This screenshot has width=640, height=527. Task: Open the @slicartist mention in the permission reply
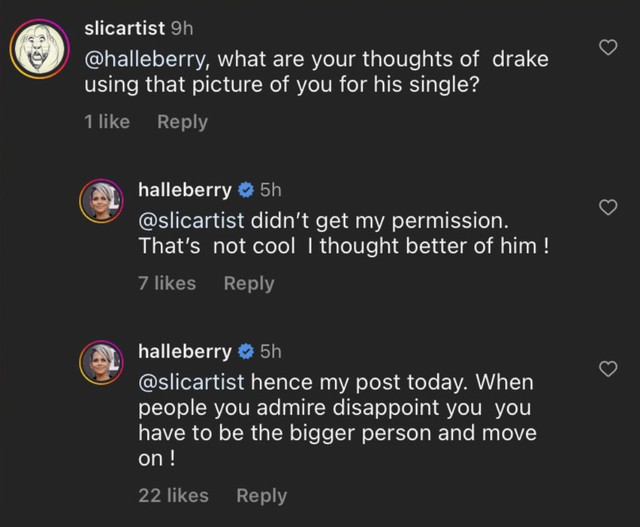190,220
